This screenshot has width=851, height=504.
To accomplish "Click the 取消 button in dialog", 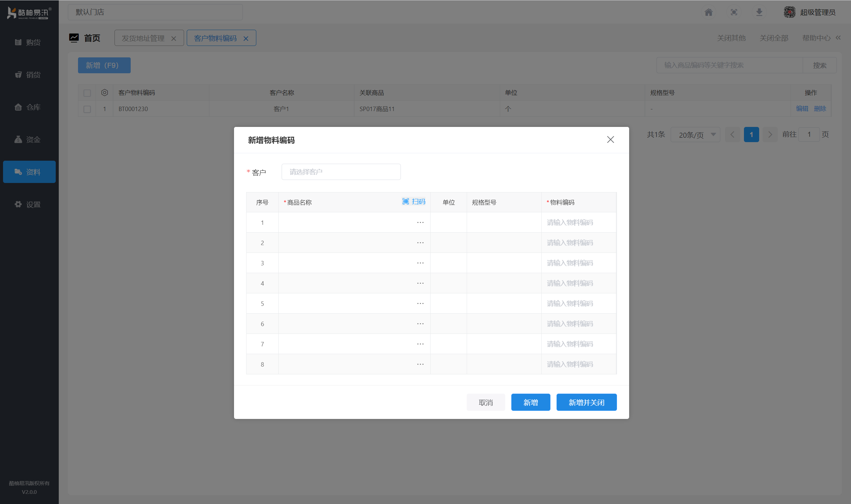I will (x=486, y=402).
